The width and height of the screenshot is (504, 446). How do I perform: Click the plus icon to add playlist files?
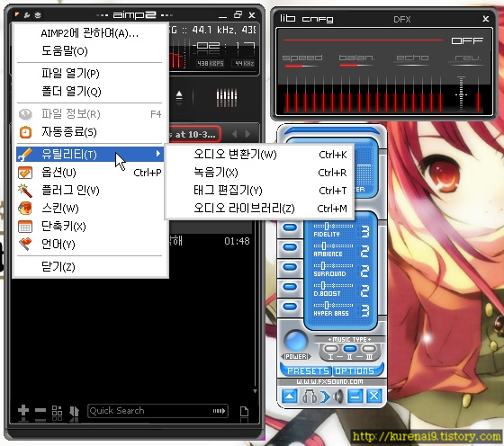tap(23, 411)
